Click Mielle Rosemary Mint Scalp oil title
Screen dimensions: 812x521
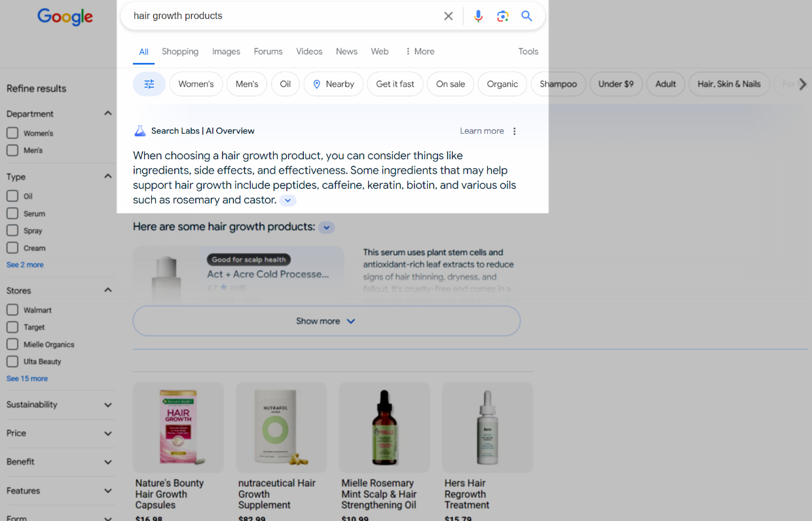(x=379, y=494)
